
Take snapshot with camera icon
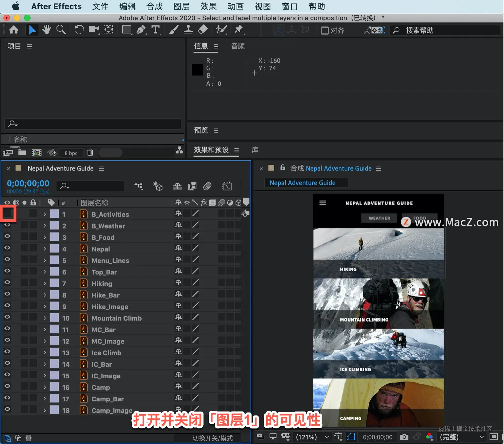click(404, 437)
